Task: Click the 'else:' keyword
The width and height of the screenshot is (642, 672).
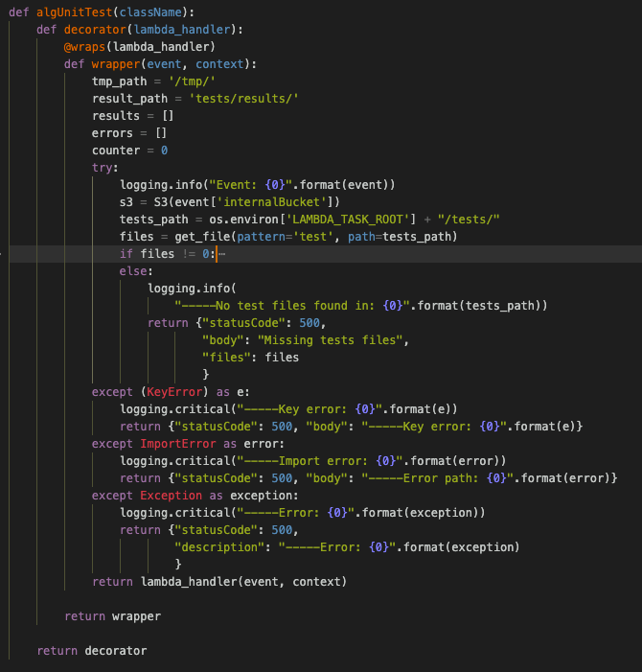Action: tap(136, 271)
